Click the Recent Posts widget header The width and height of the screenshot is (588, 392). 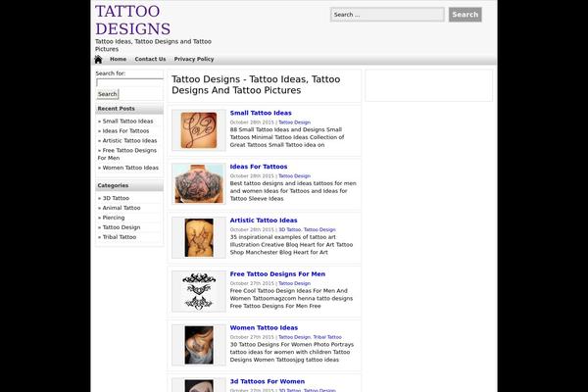coord(129,109)
